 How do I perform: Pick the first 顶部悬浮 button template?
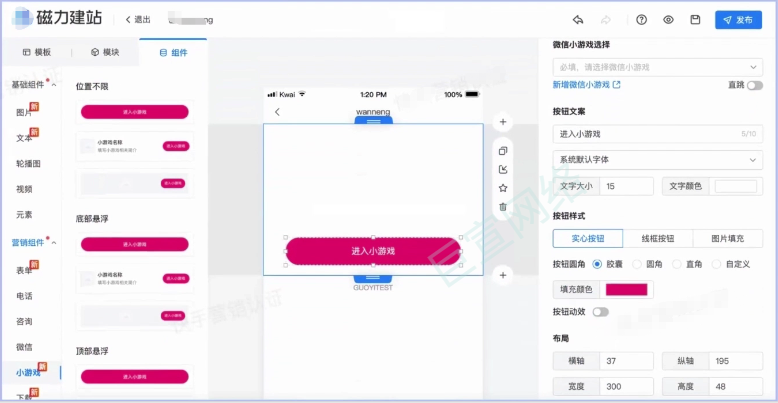[134, 377]
